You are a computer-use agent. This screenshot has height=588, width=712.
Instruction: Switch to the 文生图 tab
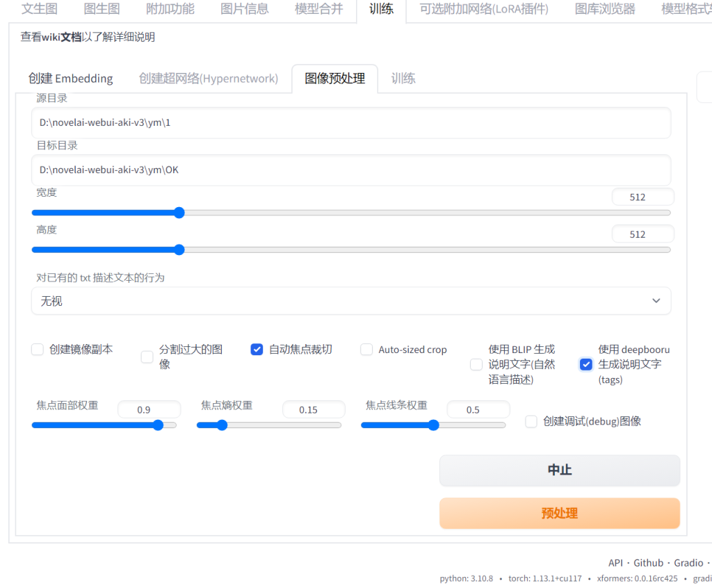[40, 9]
